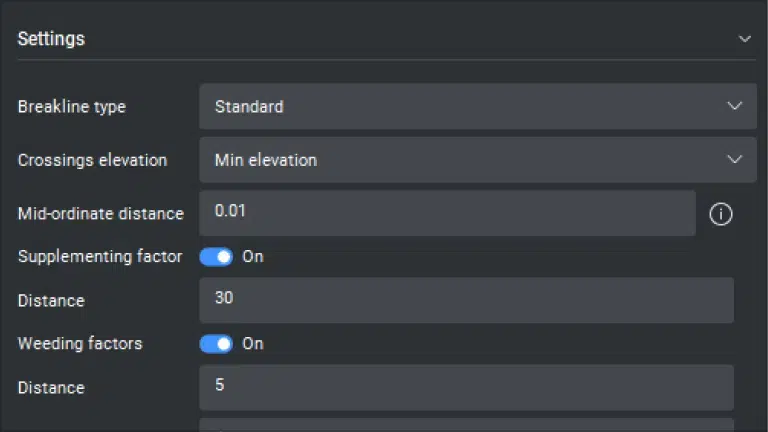The height and width of the screenshot is (432, 768).
Task: Disable the Supplementing factor toggle
Action: pyautogui.click(x=216, y=257)
